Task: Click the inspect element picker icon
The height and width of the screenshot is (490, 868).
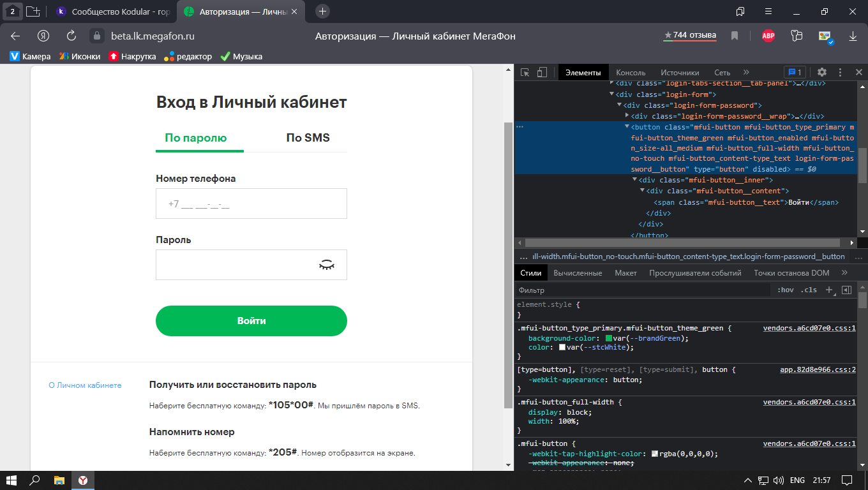Action: (525, 73)
